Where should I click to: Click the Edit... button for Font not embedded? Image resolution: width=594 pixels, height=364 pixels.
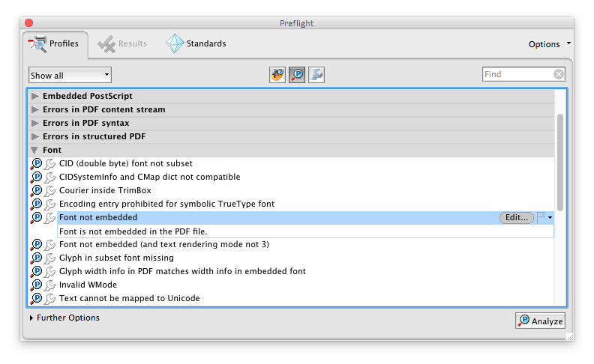pos(517,218)
